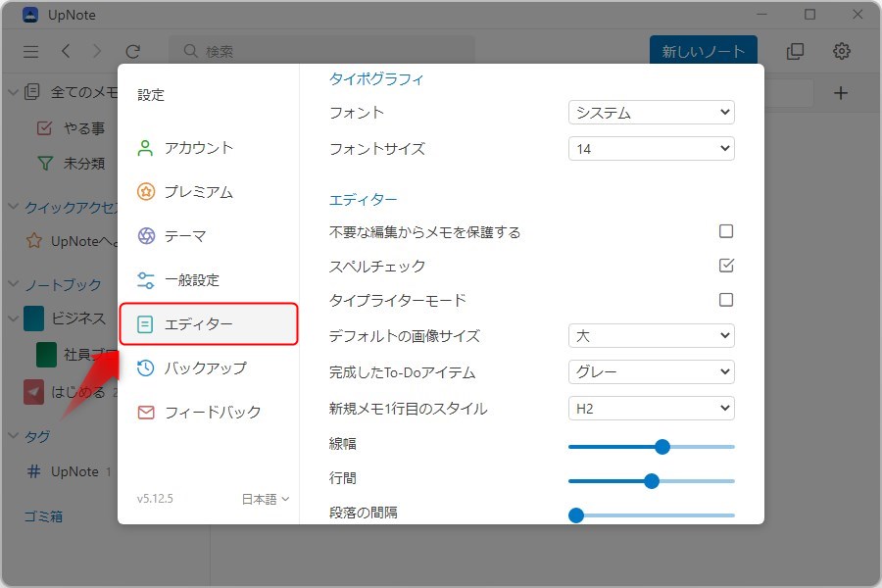This screenshot has height=588, width=882.
Task: Open the アカウント settings tab
Action: click(209, 148)
